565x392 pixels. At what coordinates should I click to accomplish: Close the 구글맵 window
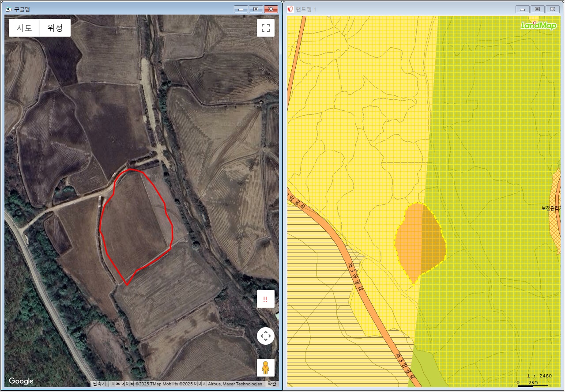pos(270,9)
